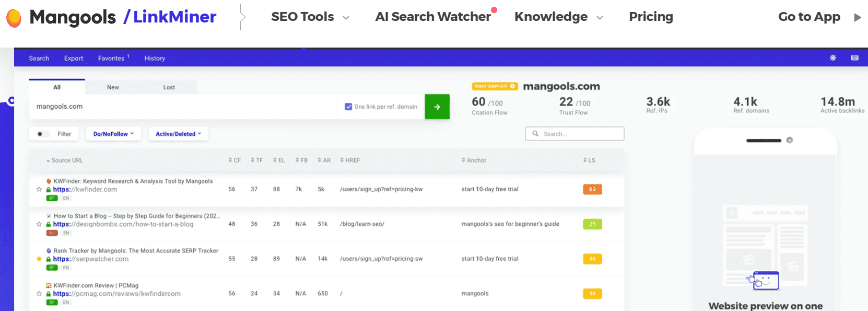Click the backlink Search input box

[574, 134]
